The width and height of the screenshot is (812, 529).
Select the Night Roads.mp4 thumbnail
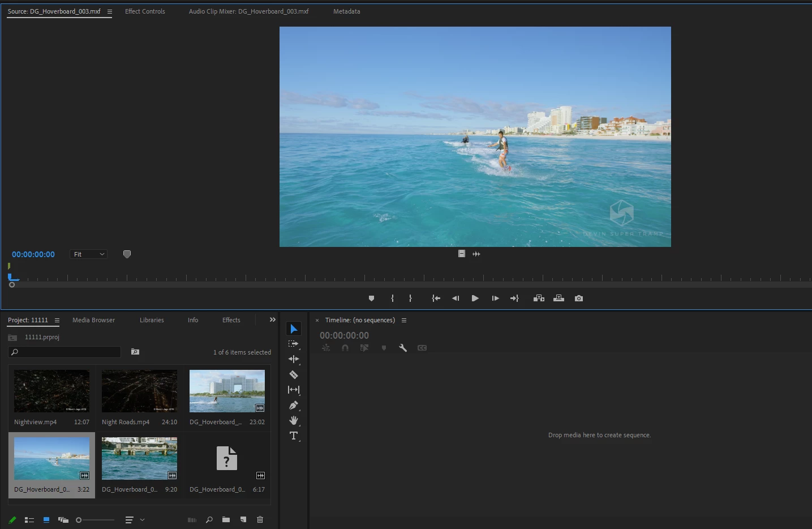pyautogui.click(x=139, y=391)
